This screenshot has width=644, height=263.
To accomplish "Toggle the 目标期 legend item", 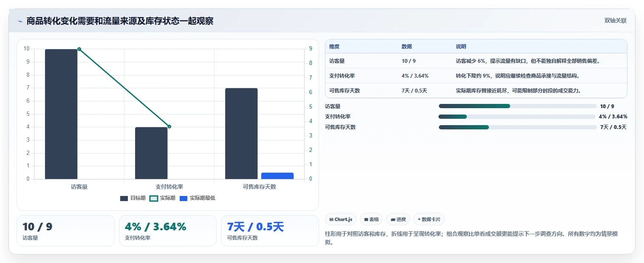I will click(133, 198).
